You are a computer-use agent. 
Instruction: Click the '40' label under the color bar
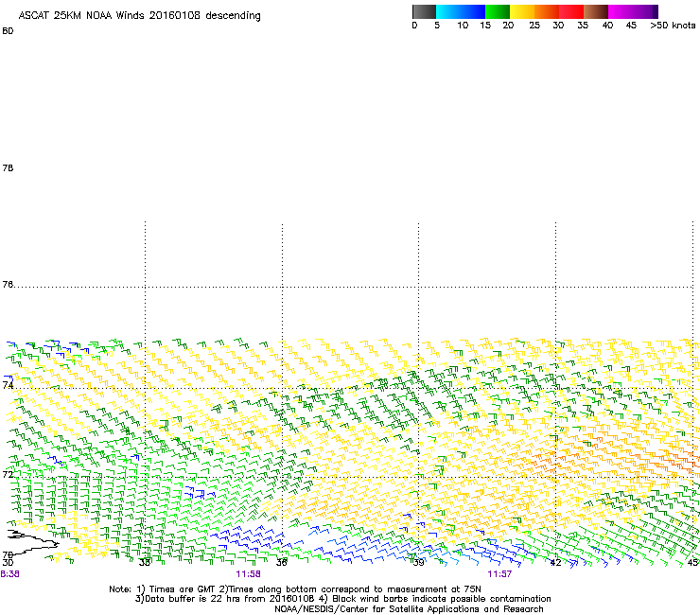pyautogui.click(x=607, y=26)
